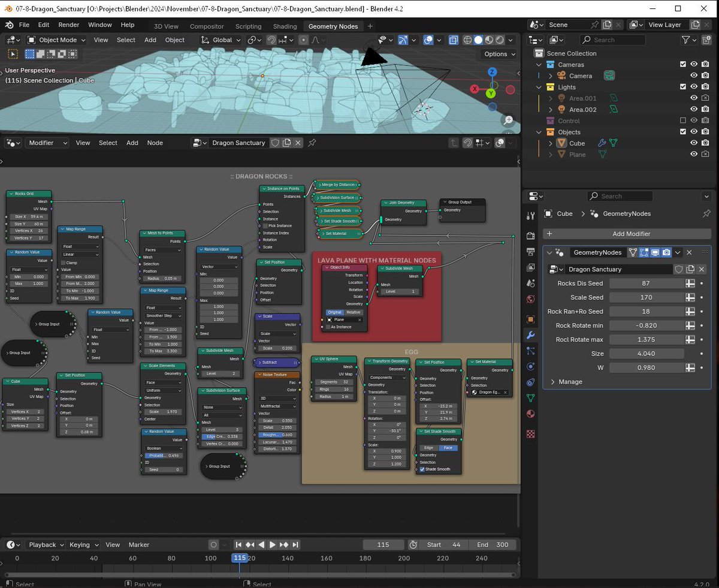719x588 pixels.
Task: Click the Face button in Set Shade Smooth node
Action: pos(448,448)
